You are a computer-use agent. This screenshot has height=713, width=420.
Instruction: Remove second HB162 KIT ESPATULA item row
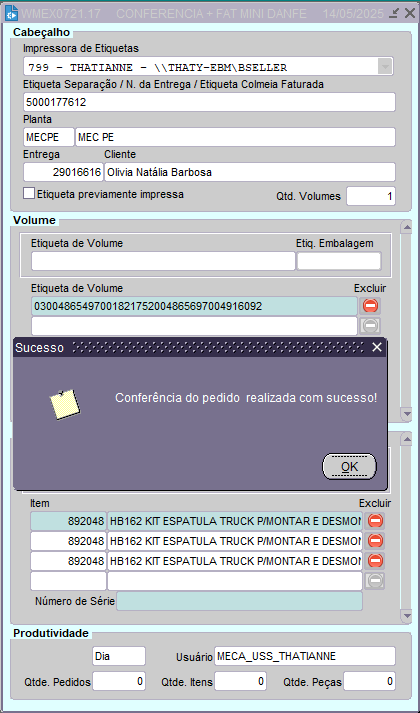375,541
